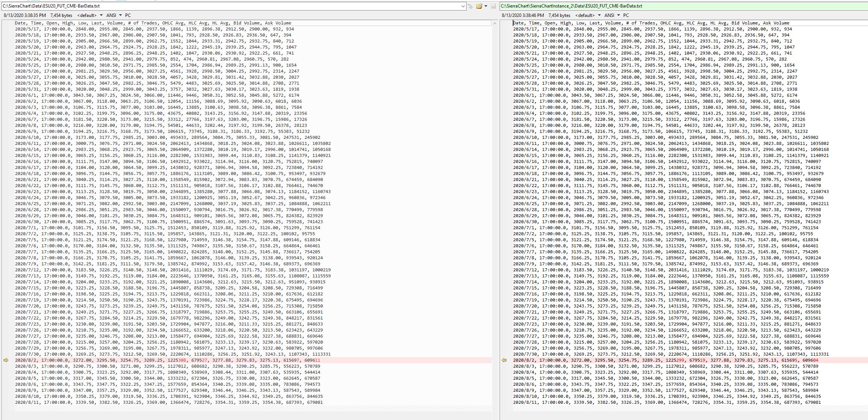The image size is (868, 420).
Task: Open right pane <default> file format dropdown
Action: (x=599, y=15)
